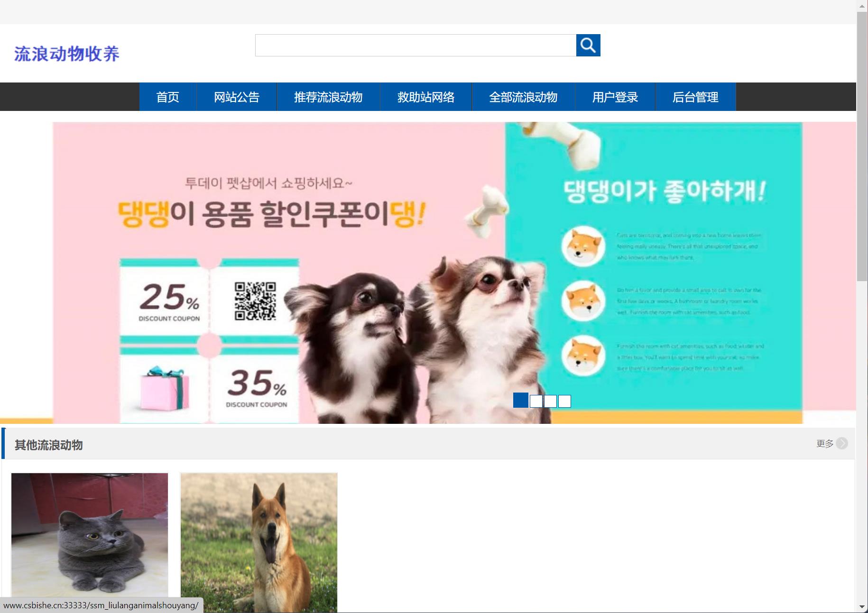Click the 更多 link for more animals
The width and height of the screenshot is (868, 613).
823,443
